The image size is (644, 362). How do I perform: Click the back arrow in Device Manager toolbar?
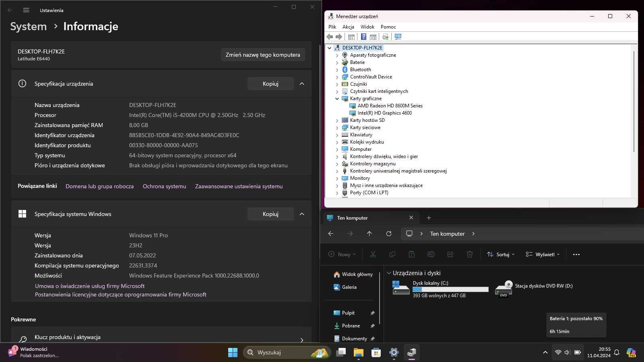330,37
